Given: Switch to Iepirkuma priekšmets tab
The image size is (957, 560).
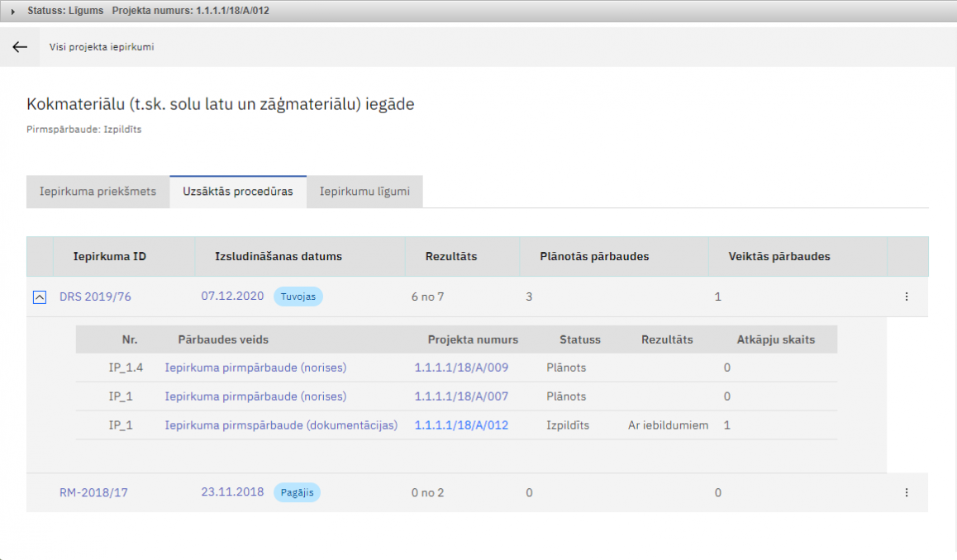Looking at the screenshot, I should [98, 192].
